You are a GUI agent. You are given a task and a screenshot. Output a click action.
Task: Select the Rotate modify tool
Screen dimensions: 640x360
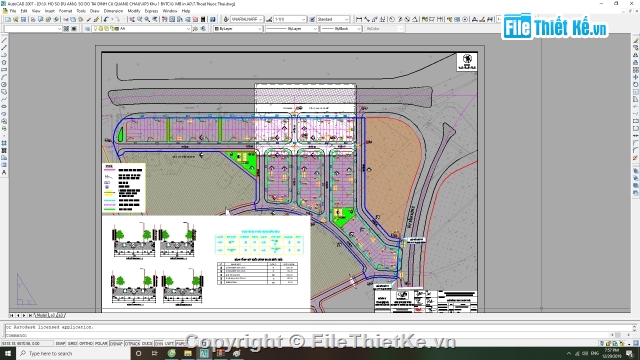(636, 84)
